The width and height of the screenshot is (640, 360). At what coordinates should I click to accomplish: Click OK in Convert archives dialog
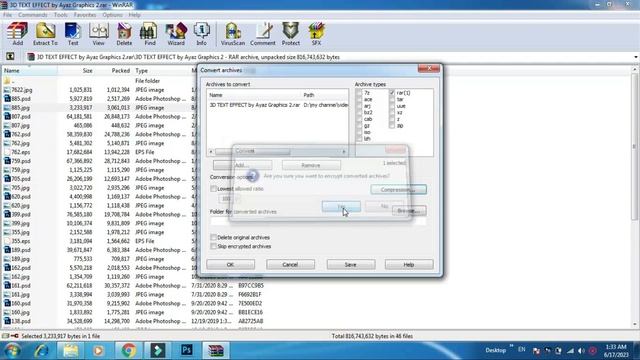230,264
